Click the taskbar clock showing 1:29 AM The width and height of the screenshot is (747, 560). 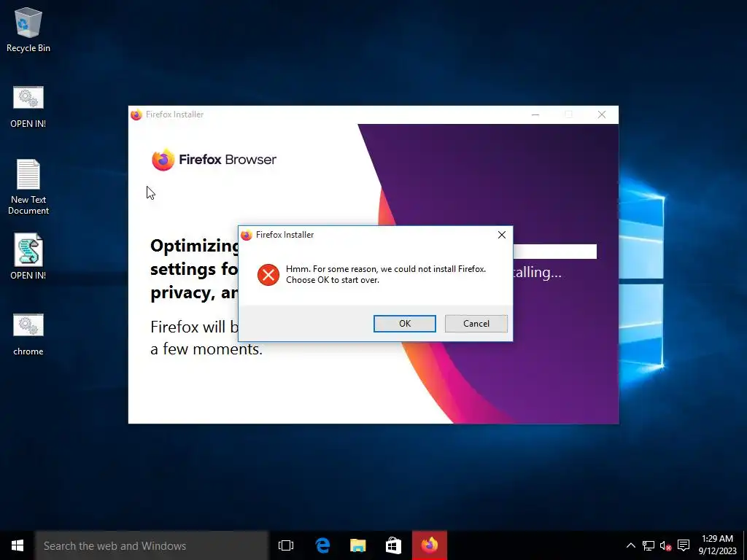(x=718, y=545)
